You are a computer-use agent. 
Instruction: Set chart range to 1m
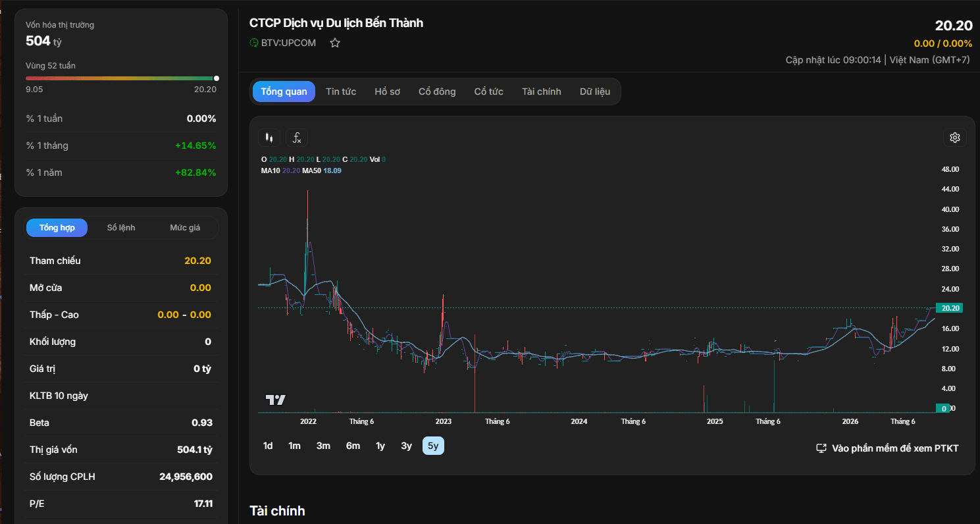click(x=294, y=446)
